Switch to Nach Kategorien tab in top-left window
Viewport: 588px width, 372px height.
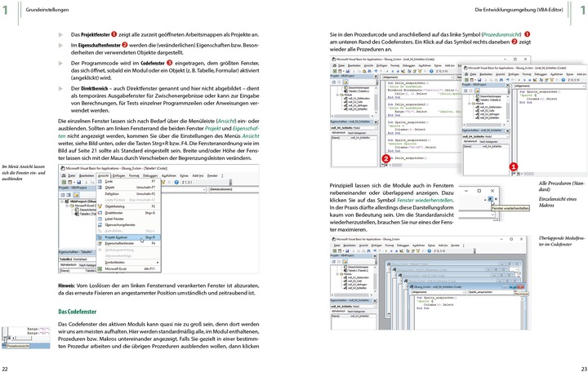tap(357, 133)
